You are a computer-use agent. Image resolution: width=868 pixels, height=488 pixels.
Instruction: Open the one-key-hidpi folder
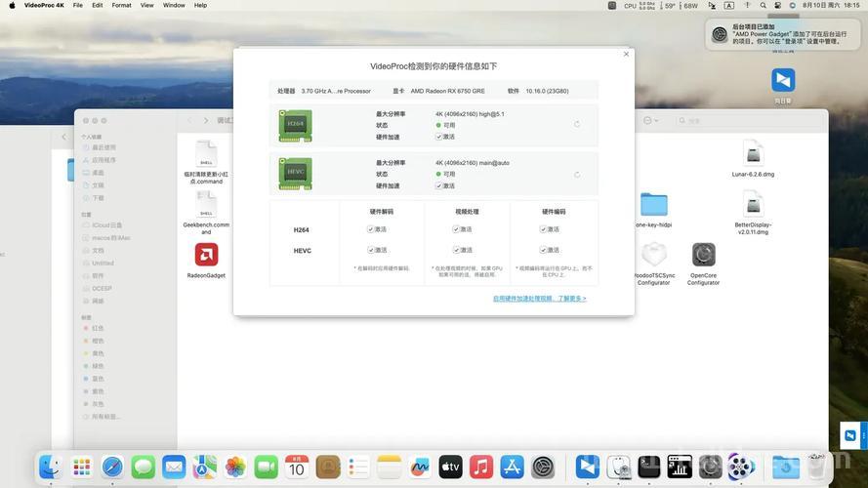click(654, 205)
